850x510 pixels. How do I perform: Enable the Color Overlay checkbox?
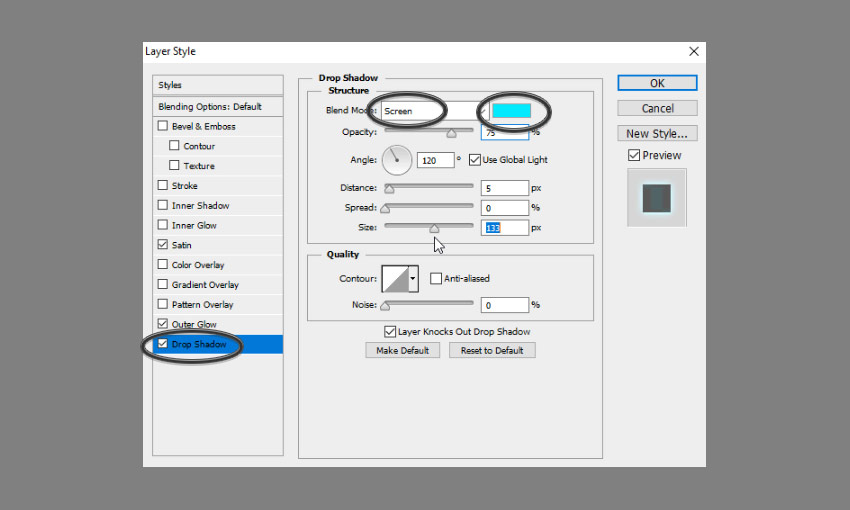[163, 264]
